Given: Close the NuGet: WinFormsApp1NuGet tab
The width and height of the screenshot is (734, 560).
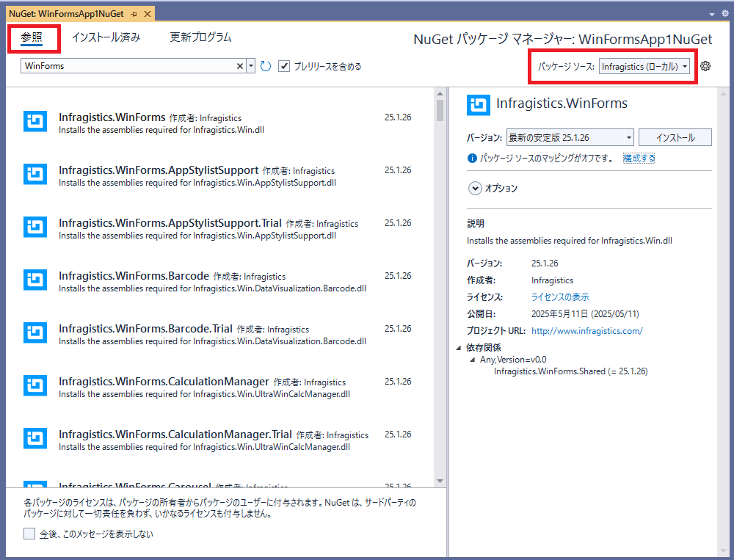Looking at the screenshot, I should click(147, 14).
